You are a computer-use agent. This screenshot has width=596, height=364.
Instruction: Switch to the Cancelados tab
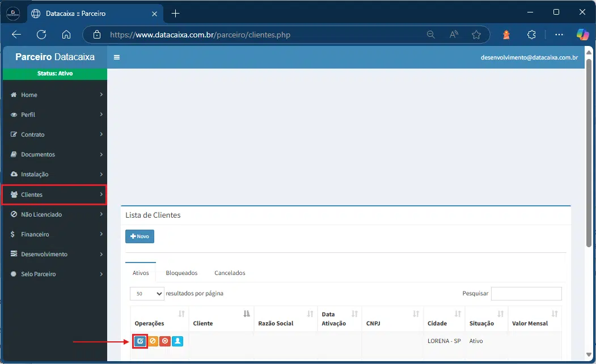(230, 273)
